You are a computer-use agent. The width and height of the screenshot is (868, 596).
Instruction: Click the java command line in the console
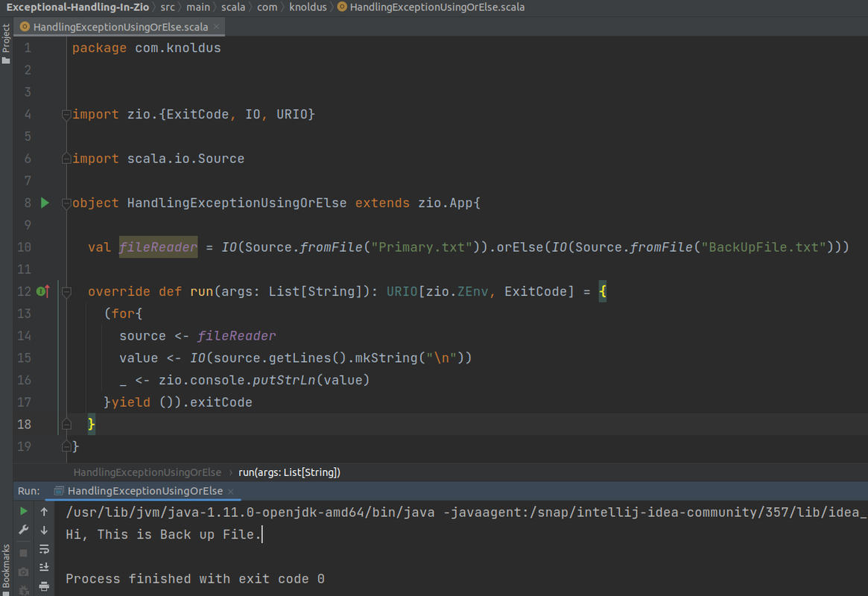coord(466,513)
